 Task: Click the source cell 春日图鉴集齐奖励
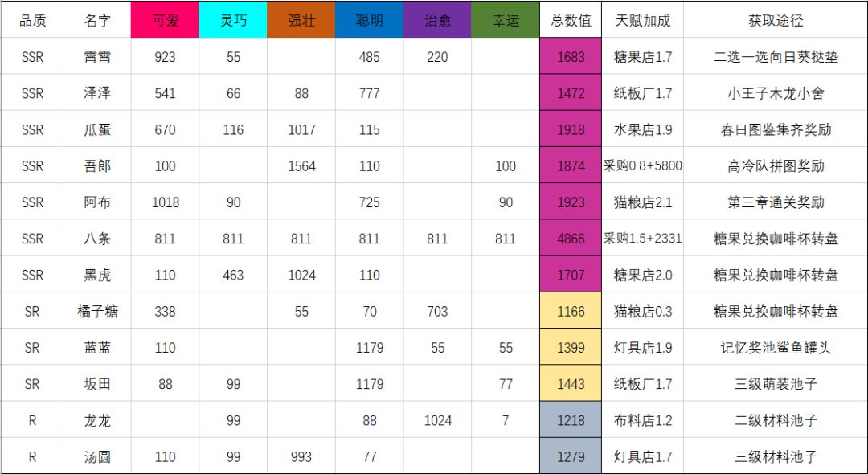tap(776, 129)
